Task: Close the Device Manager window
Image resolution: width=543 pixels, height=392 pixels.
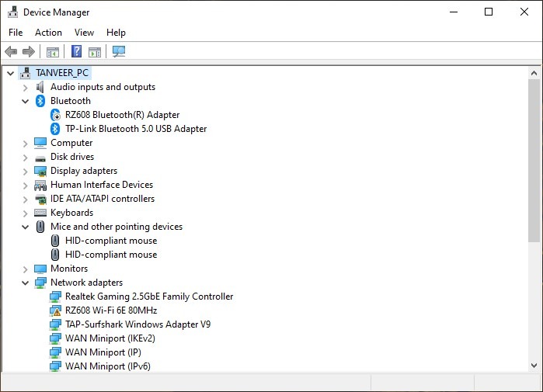Action: (524, 12)
